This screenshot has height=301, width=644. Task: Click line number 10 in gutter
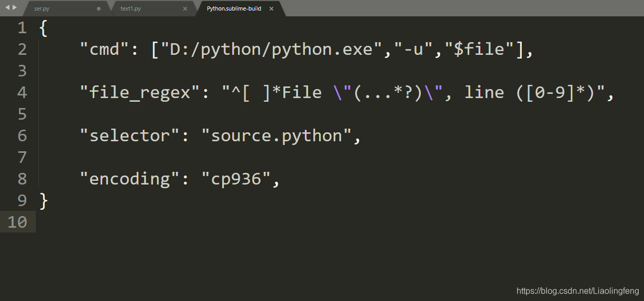click(17, 222)
